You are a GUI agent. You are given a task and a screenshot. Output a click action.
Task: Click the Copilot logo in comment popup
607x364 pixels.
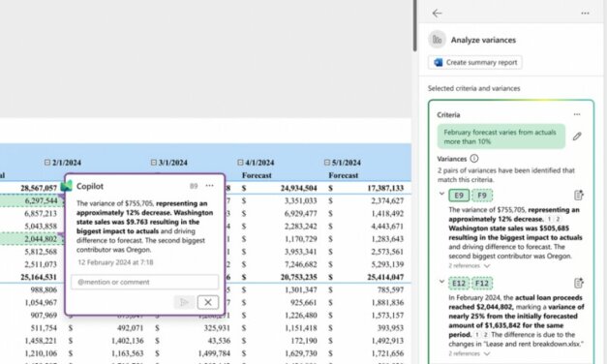(x=67, y=186)
